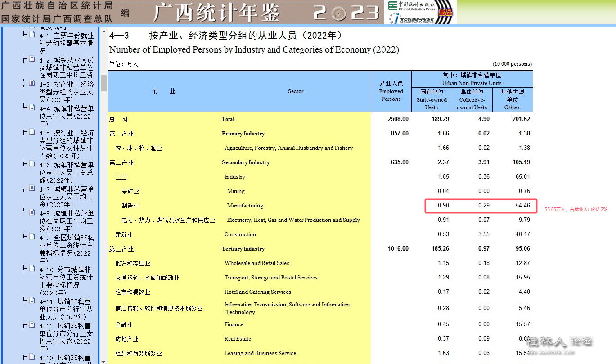
Task: Click the document icon beside item 4-3
Action: tap(32, 83)
